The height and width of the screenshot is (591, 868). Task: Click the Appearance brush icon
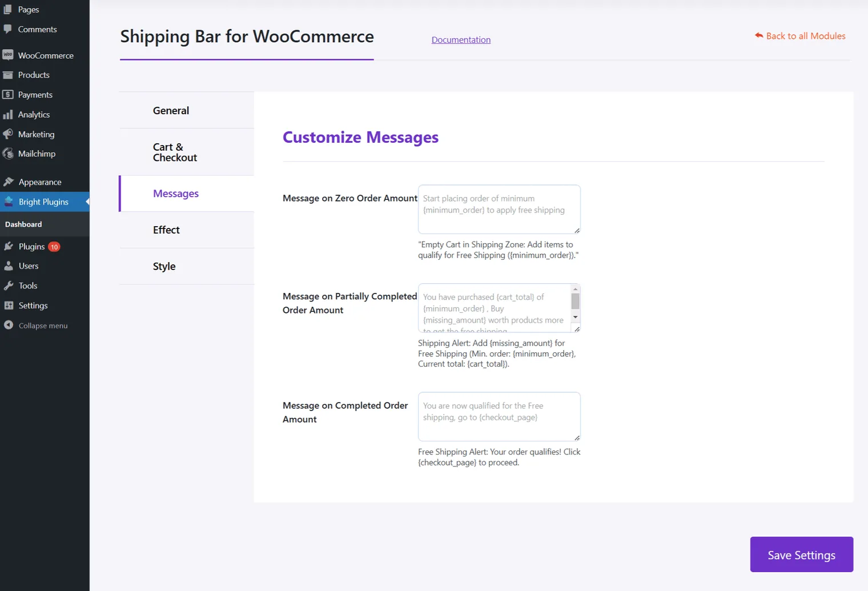click(9, 182)
